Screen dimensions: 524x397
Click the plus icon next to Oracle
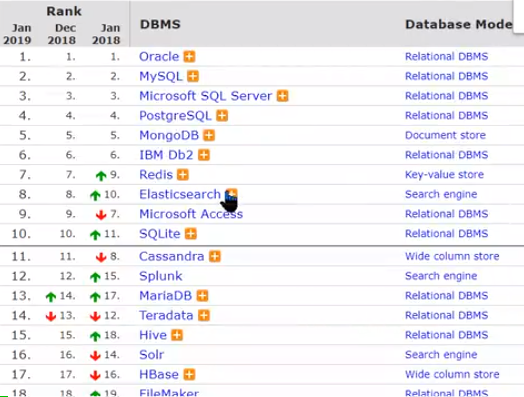pyautogui.click(x=189, y=56)
